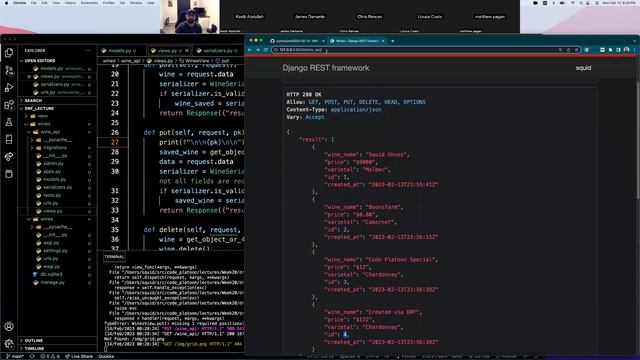The width and height of the screenshot is (640, 360).
Task: Click Chrome back arrow button
Action: click(x=250, y=50)
